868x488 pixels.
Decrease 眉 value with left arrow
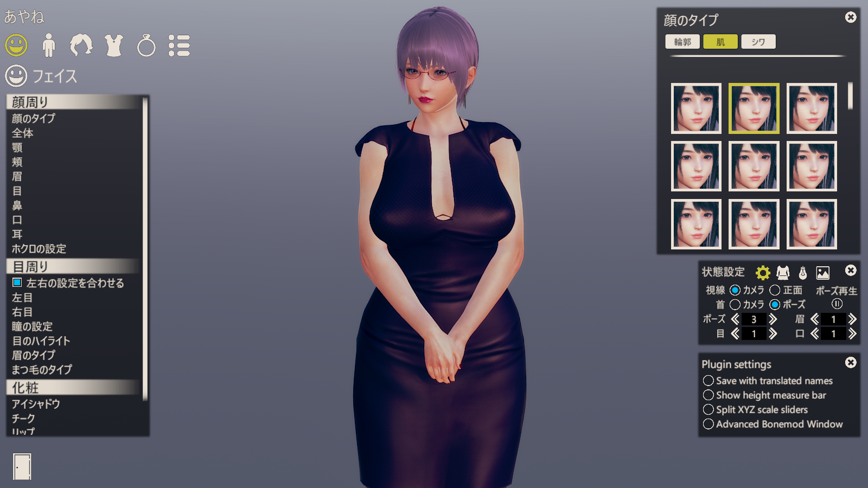[x=815, y=319]
